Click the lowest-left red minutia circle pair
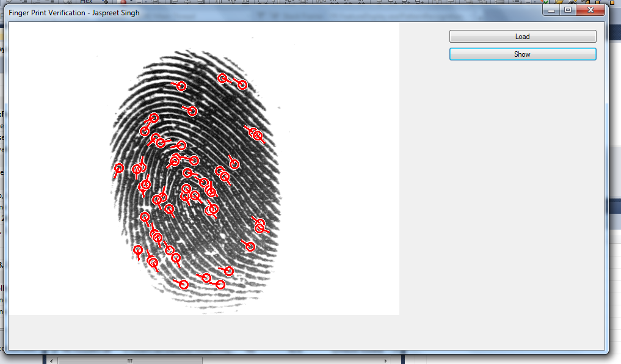Viewport: 621px width, 364px height. (153, 262)
